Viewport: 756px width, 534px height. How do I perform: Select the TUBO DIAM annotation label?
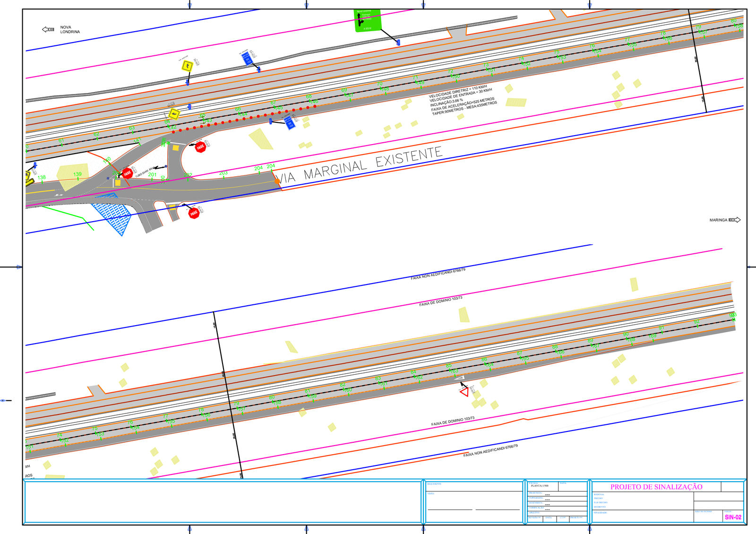[144, 172]
